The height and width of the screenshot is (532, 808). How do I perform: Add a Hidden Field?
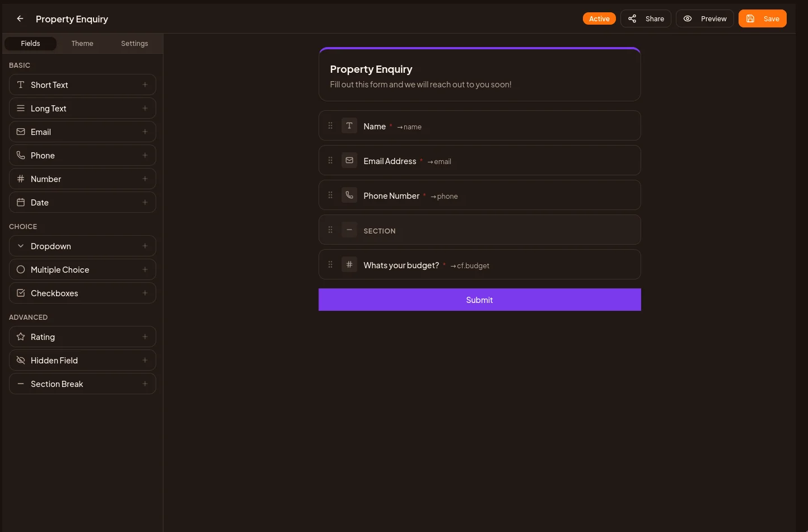(82, 360)
